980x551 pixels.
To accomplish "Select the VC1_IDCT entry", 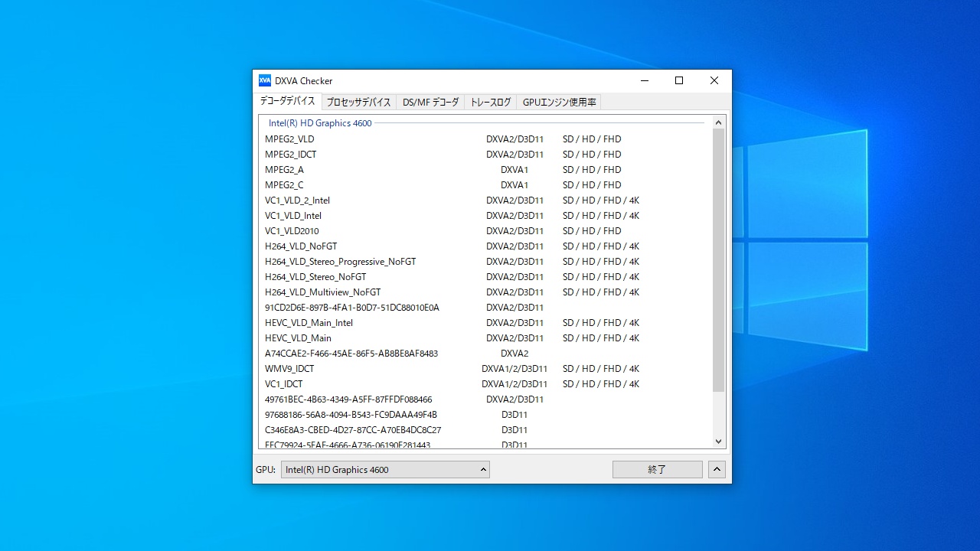I will tap(485, 384).
